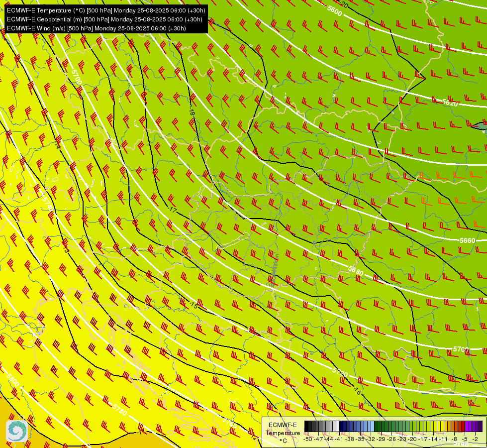Image resolution: width=487 pixels, height=448 pixels.
Task: Click the -41 legend value
Action: click(339, 439)
